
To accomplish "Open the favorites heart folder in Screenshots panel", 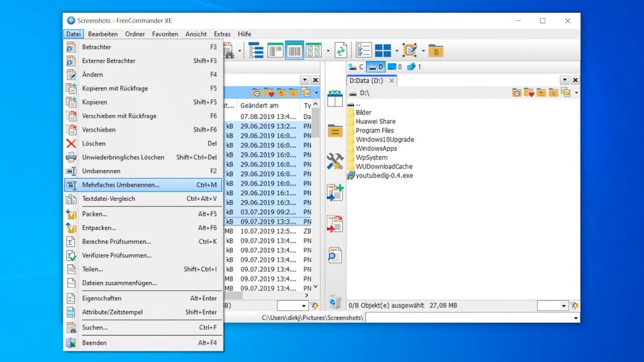I will [269, 93].
